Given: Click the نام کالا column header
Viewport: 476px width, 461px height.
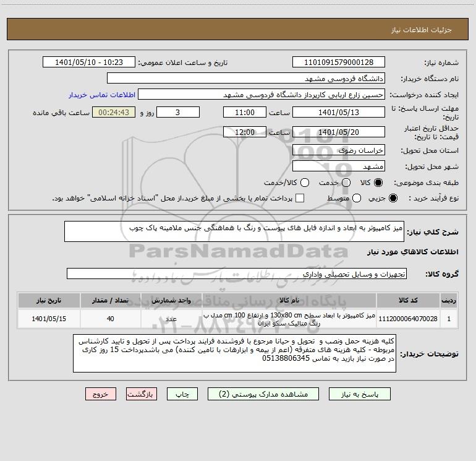Looking at the screenshot, I should click(289, 300).
